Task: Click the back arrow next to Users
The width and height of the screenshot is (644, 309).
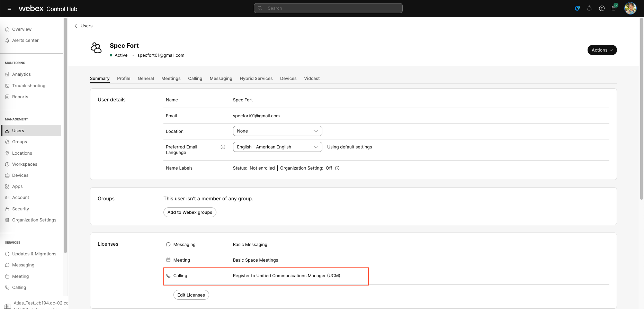Action: (76, 26)
